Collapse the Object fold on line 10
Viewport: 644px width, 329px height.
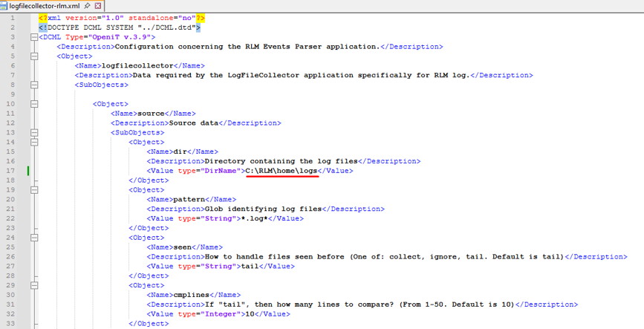34,104
